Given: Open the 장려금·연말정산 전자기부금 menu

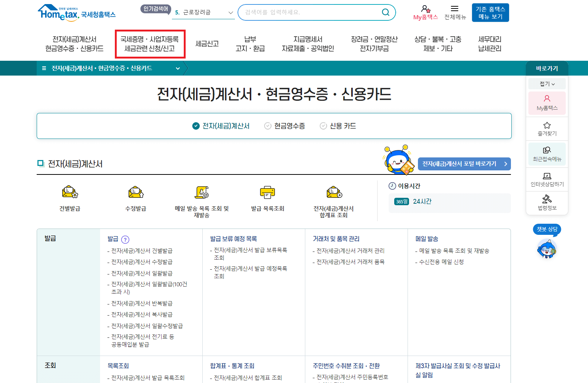Looking at the screenshot, I should [x=374, y=44].
